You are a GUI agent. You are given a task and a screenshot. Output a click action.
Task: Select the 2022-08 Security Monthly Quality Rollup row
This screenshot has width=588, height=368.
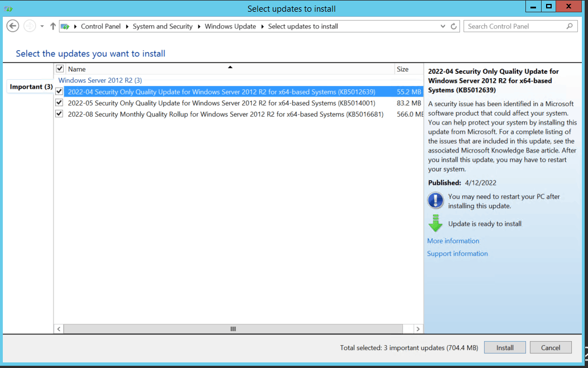pyautogui.click(x=243, y=114)
